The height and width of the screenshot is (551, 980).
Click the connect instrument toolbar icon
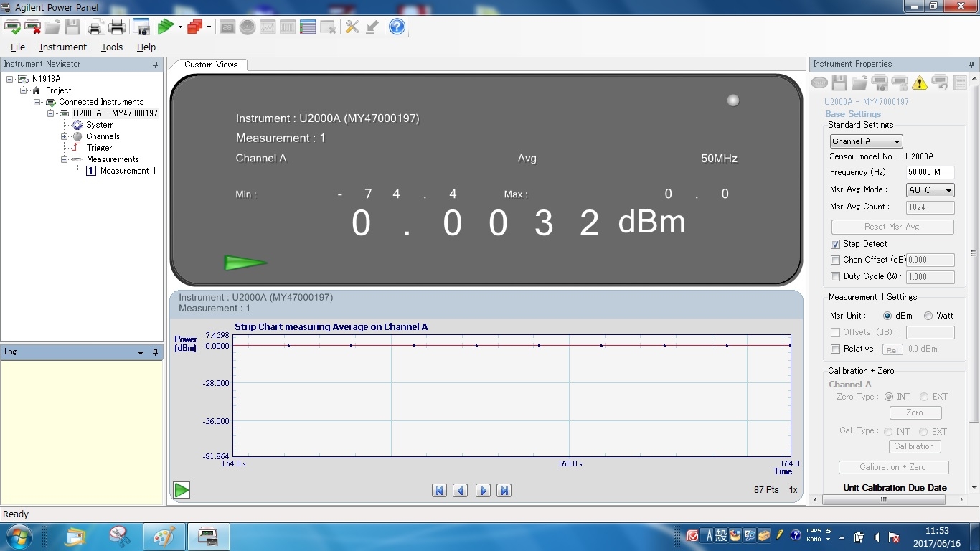[x=12, y=27]
